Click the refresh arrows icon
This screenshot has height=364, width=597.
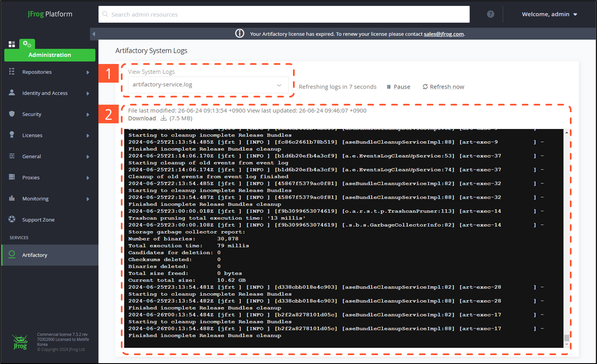click(425, 86)
